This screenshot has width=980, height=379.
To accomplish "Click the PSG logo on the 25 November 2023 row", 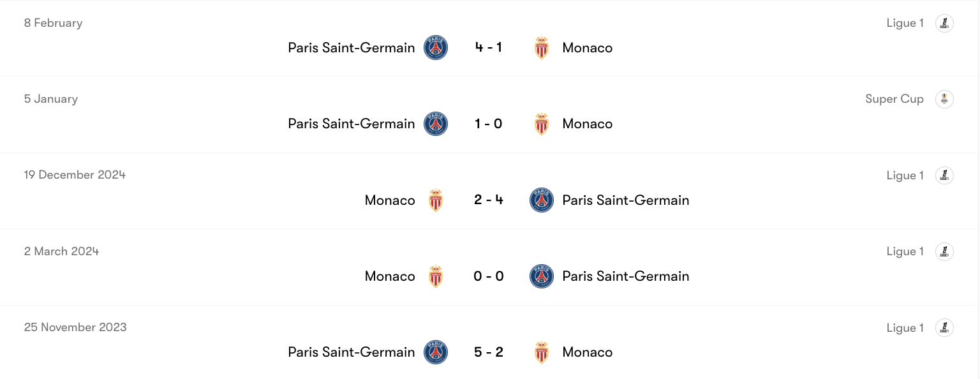I will [436, 352].
